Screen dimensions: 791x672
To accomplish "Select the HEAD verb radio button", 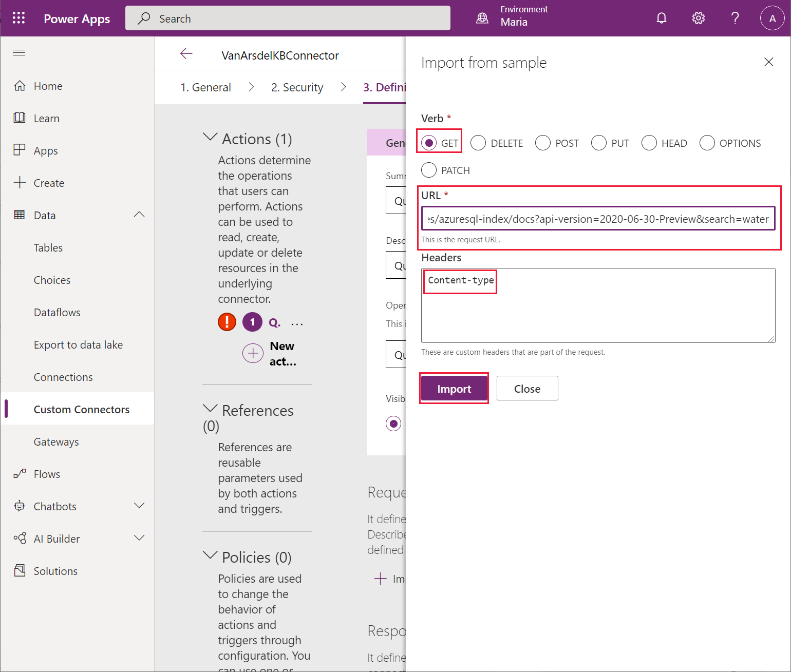I will pyautogui.click(x=649, y=143).
